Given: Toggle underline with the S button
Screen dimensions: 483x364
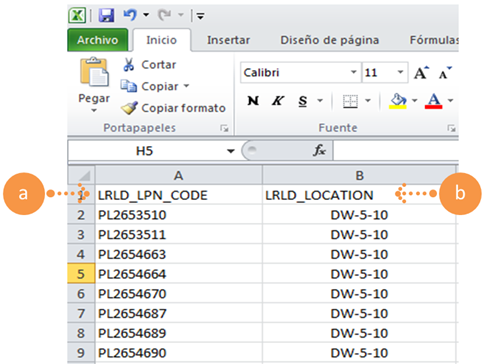Looking at the screenshot, I should pyautogui.click(x=303, y=101).
